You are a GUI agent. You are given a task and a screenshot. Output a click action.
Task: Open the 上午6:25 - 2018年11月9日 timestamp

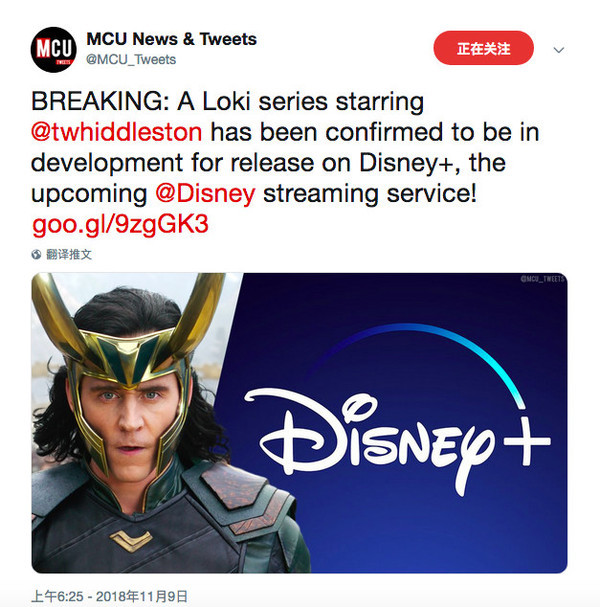click(109, 596)
